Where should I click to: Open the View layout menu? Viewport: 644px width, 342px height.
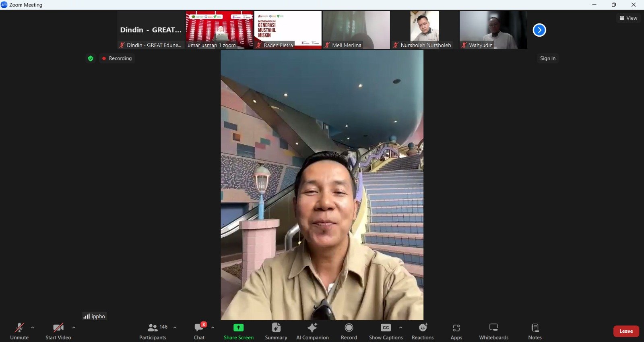click(x=628, y=18)
